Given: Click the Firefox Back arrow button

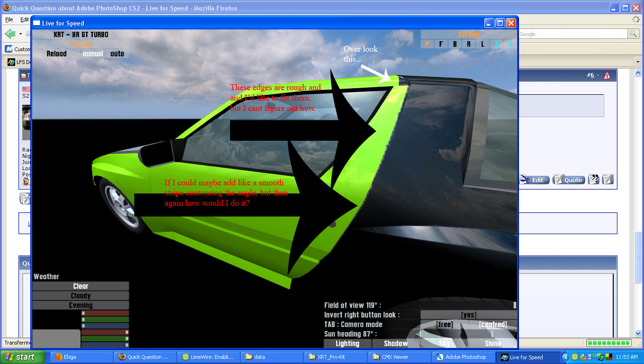Looking at the screenshot, I should [x=10, y=34].
